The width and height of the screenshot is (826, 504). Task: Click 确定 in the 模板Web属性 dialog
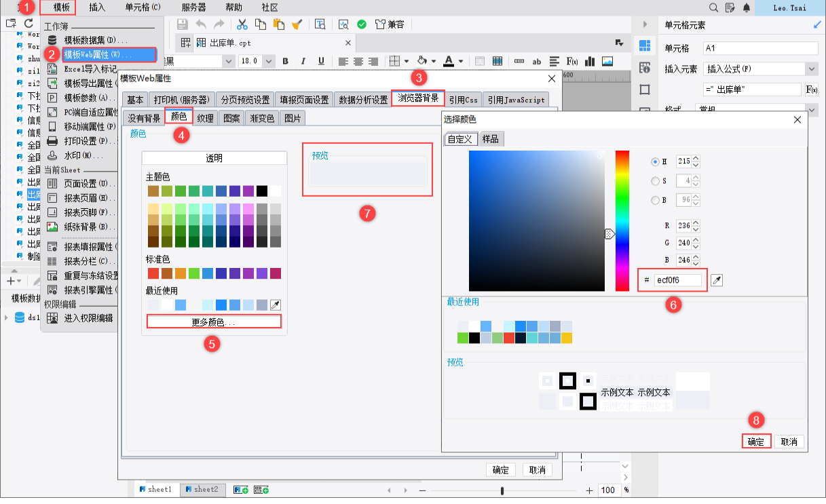click(501, 470)
